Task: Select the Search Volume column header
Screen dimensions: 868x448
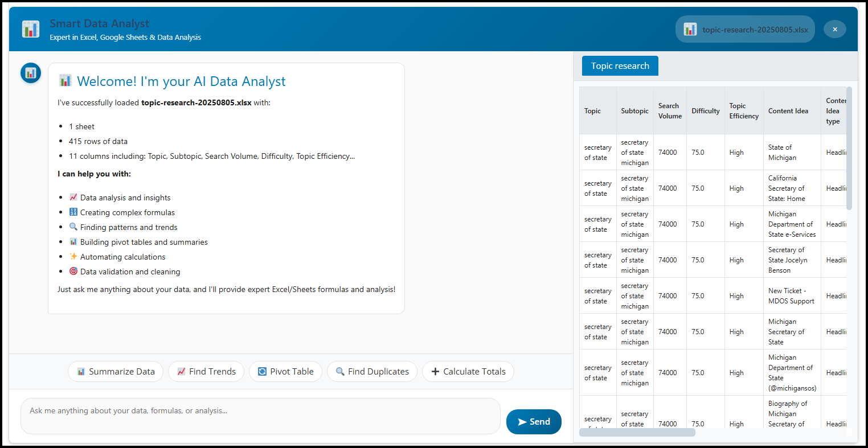Action: (x=669, y=110)
